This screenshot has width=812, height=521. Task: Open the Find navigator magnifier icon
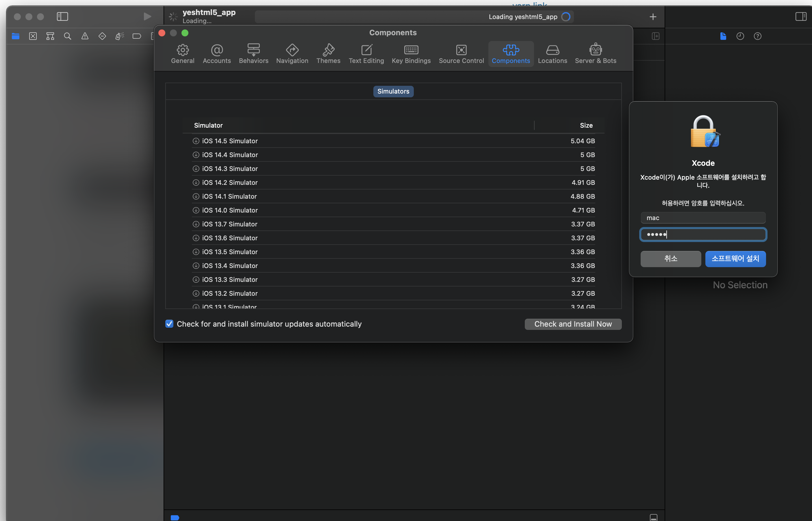(67, 36)
